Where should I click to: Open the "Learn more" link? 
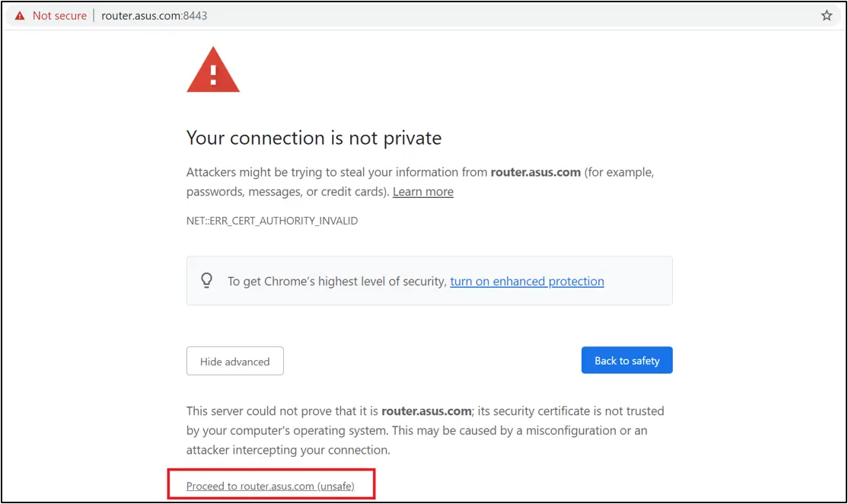pos(422,191)
